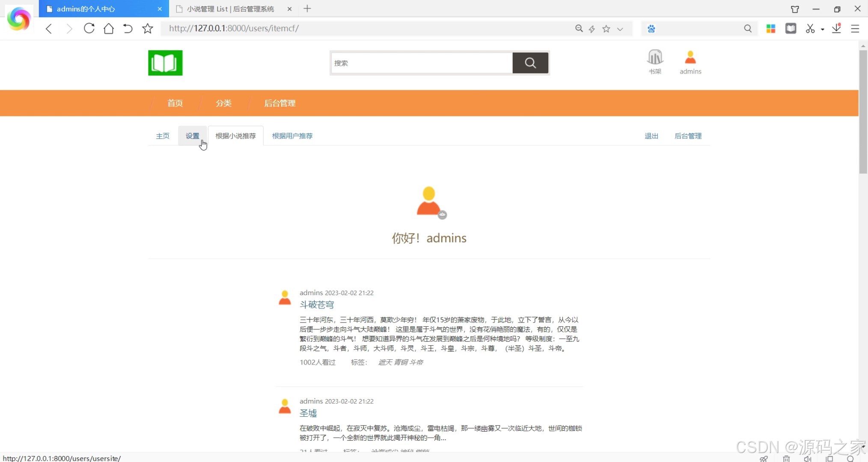The image size is (868, 462).
Task: Bookmark the page with the star icon beside the undo arrow
Action: pos(148,29)
